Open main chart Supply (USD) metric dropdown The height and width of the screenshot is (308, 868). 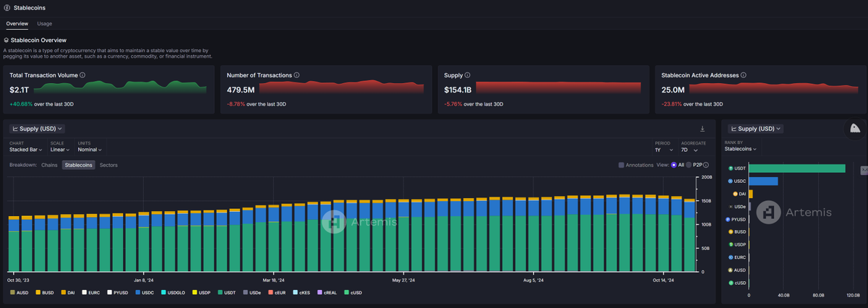point(37,129)
